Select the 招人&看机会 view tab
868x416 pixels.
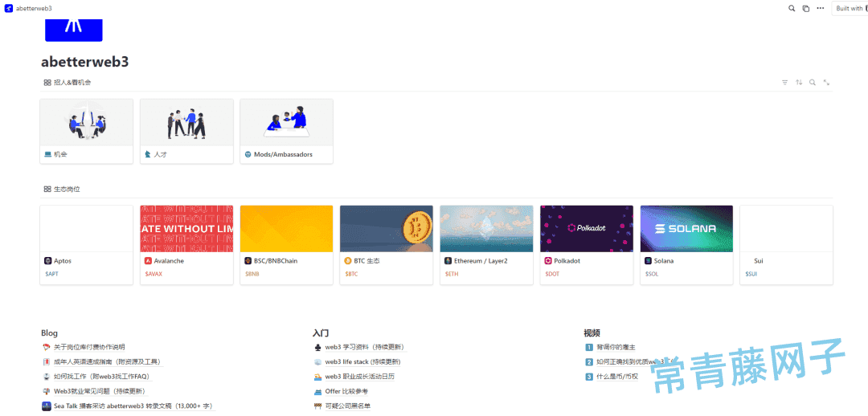click(67, 83)
